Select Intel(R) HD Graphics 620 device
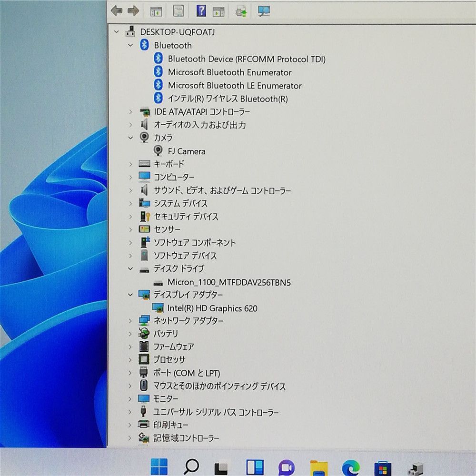This screenshot has height=476, width=476. coord(212,308)
